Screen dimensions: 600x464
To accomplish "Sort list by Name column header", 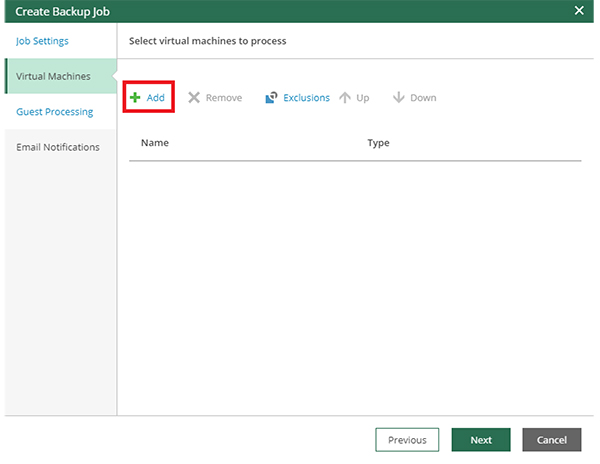I will coord(155,143).
